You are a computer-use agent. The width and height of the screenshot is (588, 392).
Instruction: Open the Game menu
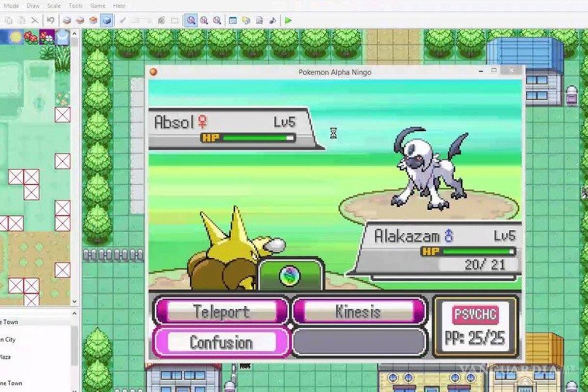coord(98,5)
